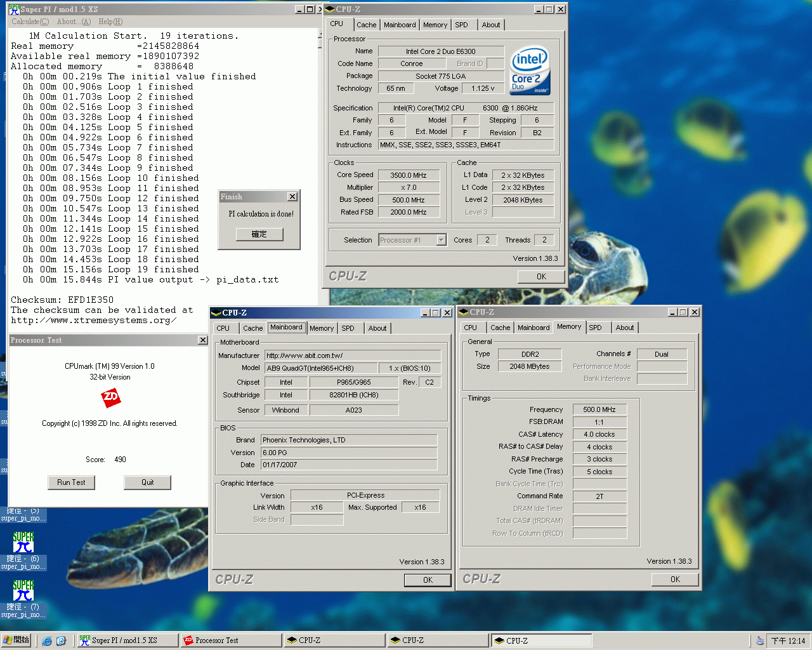The height and width of the screenshot is (650, 812).
Task: Open the SPD tab in the top CPU-Z window
Action: coord(462,25)
